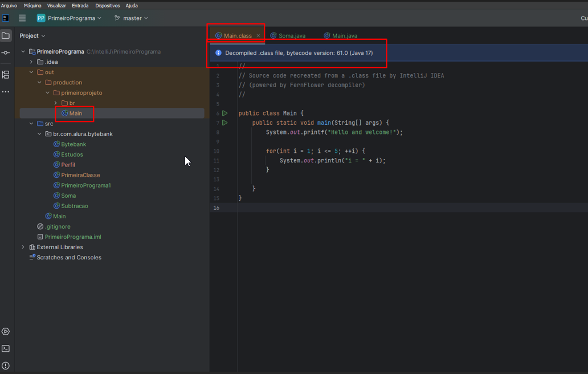Image resolution: width=588 pixels, height=374 pixels.
Task: Collapse the src folder
Action: [x=31, y=124]
